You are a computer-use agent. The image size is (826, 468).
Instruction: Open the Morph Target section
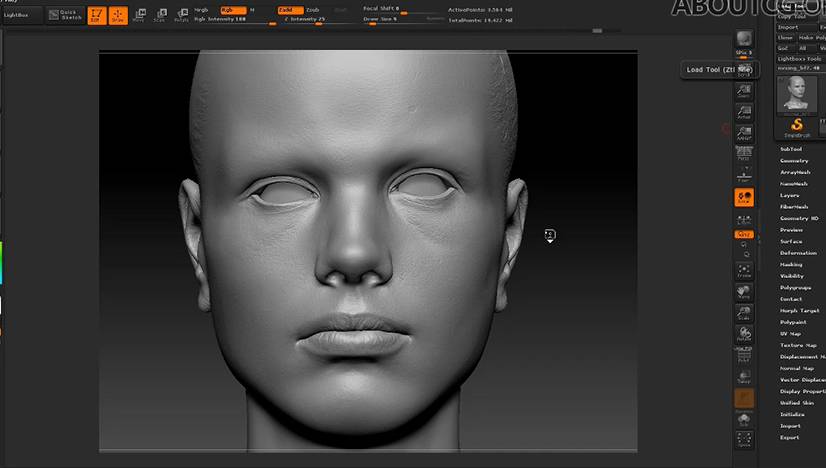800,310
